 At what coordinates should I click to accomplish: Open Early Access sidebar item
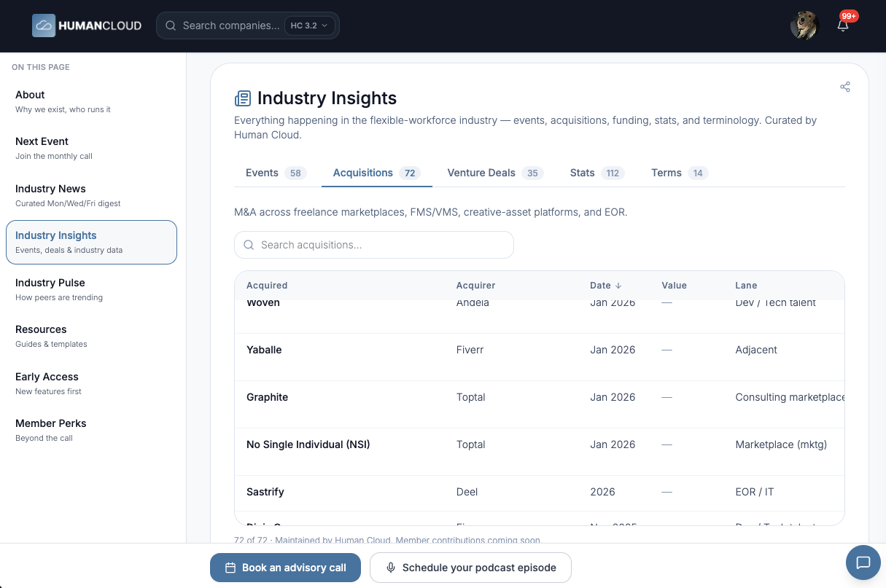[91, 383]
